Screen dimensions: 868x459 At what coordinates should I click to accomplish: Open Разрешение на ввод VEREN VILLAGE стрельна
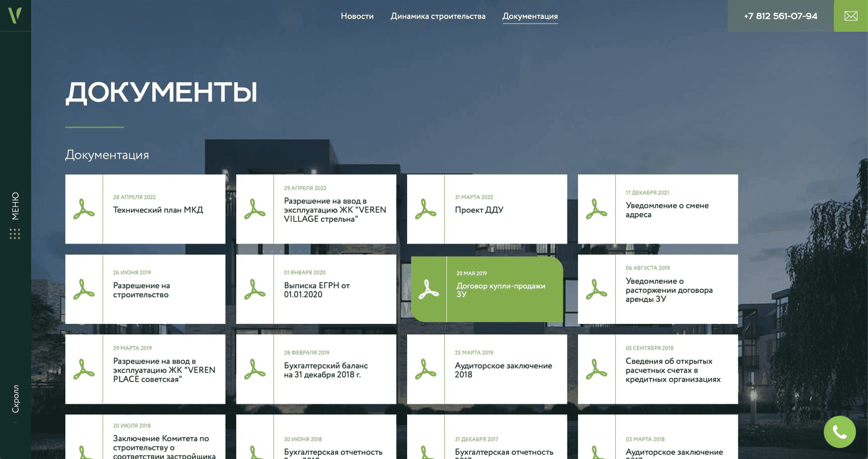point(335,210)
